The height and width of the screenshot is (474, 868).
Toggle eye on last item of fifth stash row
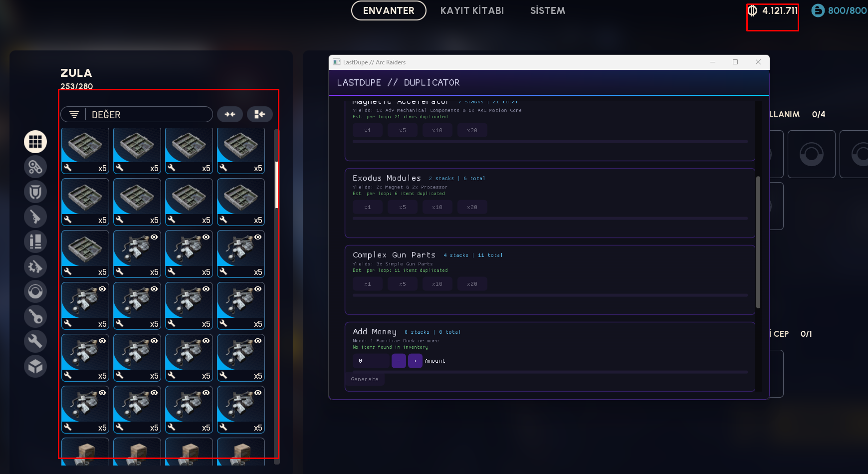258,341
